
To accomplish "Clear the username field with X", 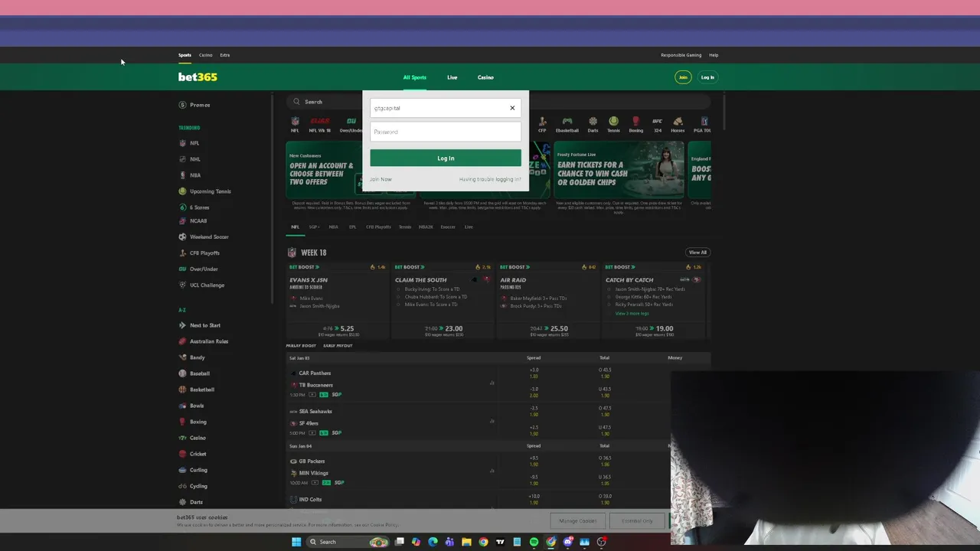I will tap(512, 108).
